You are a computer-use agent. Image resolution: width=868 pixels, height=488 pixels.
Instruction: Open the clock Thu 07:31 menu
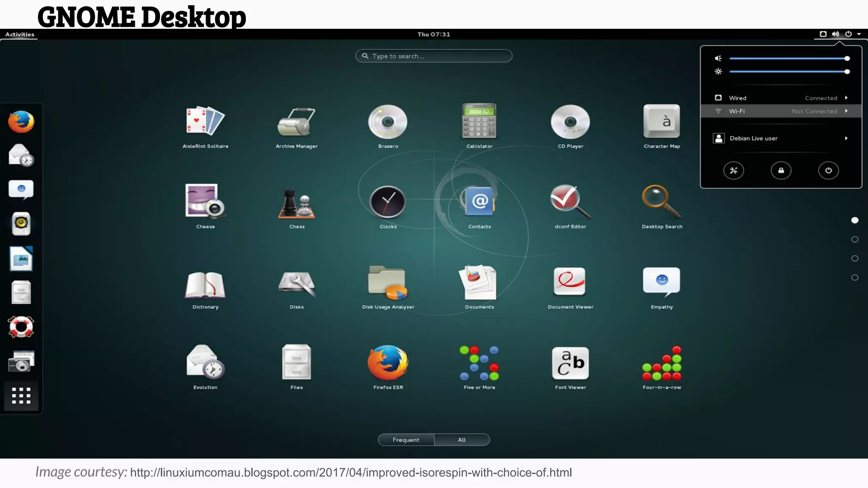(434, 34)
